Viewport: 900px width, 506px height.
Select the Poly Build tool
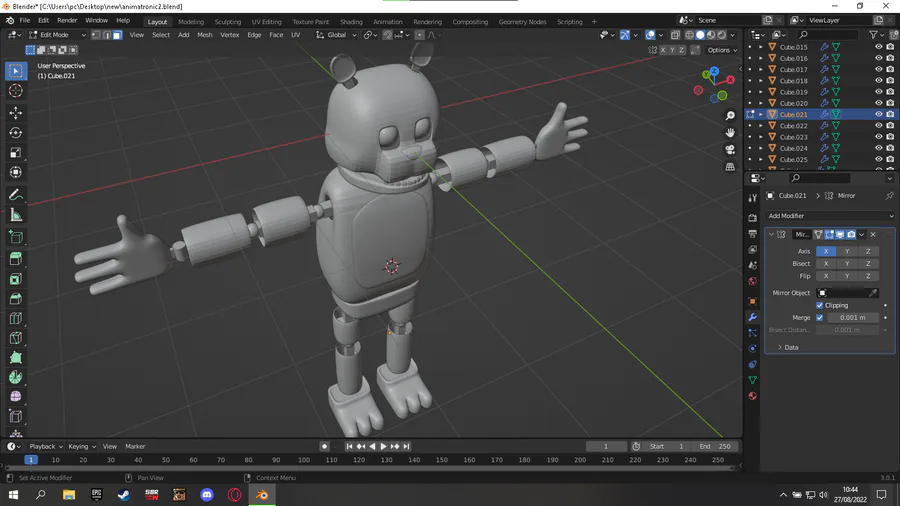[x=15, y=357]
